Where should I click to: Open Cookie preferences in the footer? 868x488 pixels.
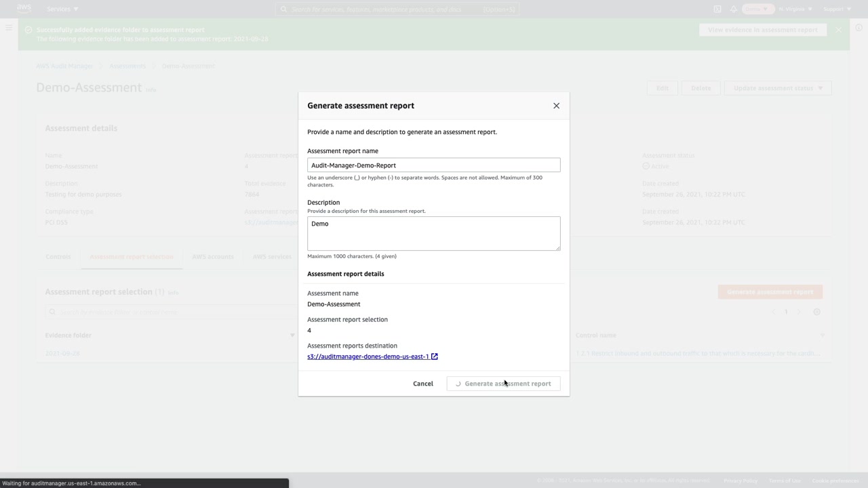tap(835, 481)
